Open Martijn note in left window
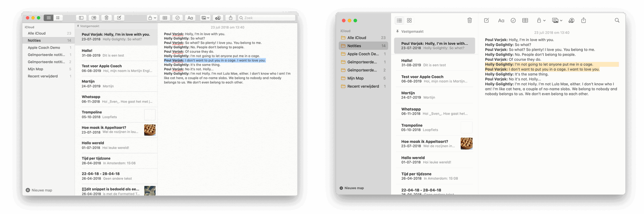644x214 pixels. tap(116, 84)
